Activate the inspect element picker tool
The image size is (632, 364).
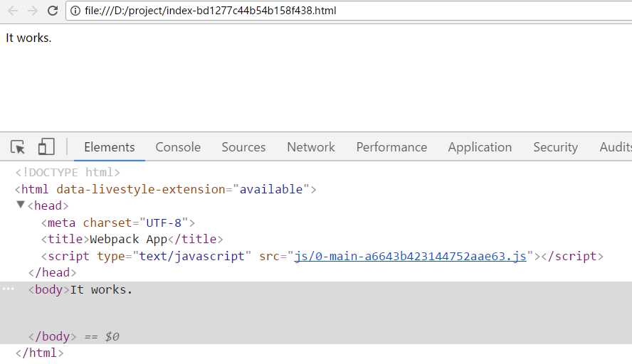tap(19, 147)
